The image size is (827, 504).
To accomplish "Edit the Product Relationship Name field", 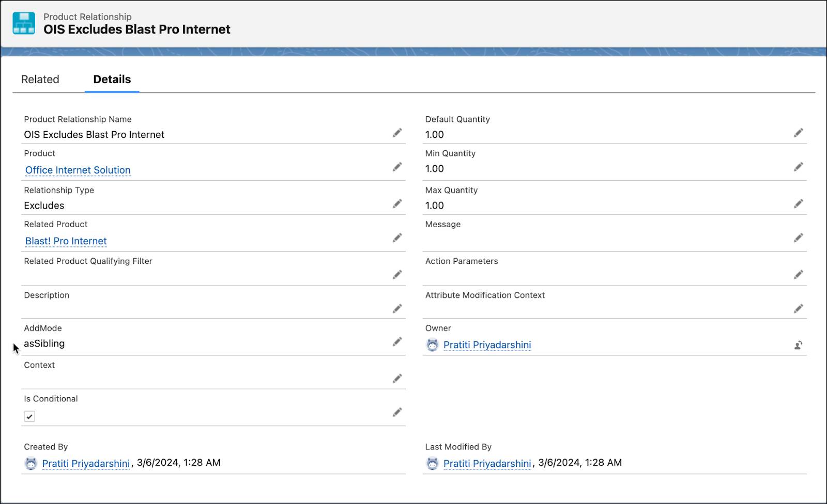I will coord(397,133).
